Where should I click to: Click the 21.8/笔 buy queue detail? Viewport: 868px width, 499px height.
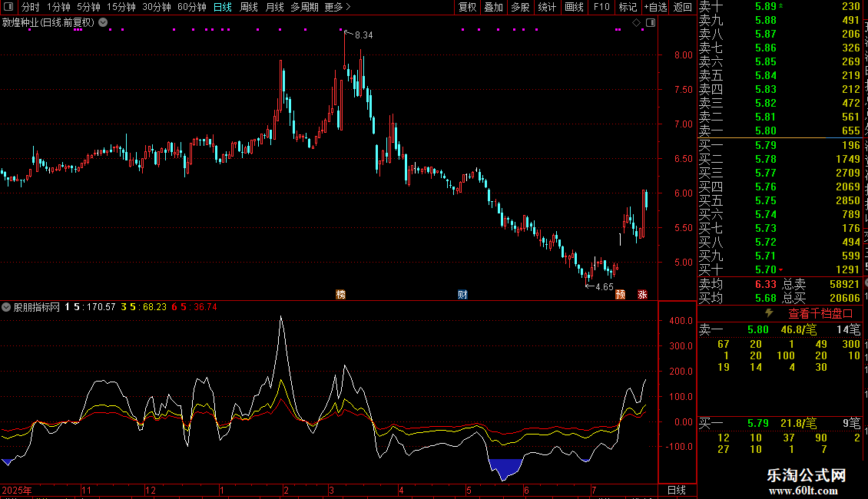tap(799, 423)
